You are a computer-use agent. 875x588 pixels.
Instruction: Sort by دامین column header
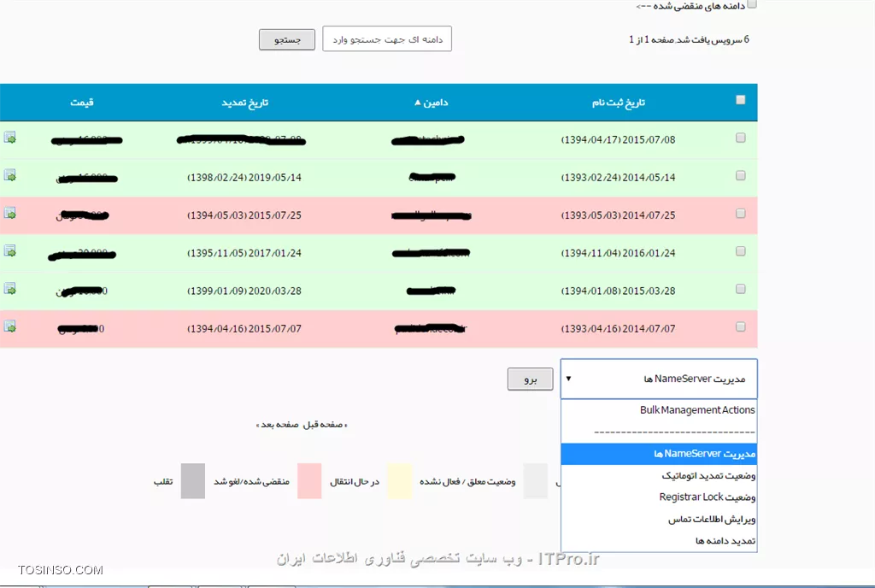point(432,103)
